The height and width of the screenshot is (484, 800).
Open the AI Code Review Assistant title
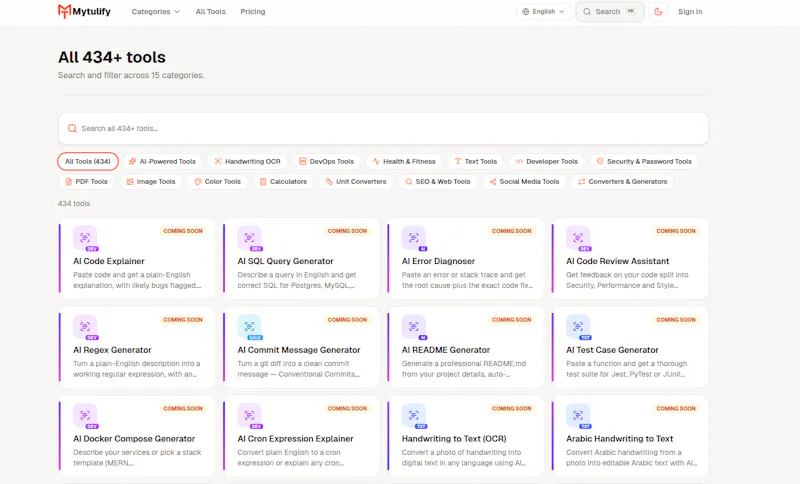tap(617, 261)
